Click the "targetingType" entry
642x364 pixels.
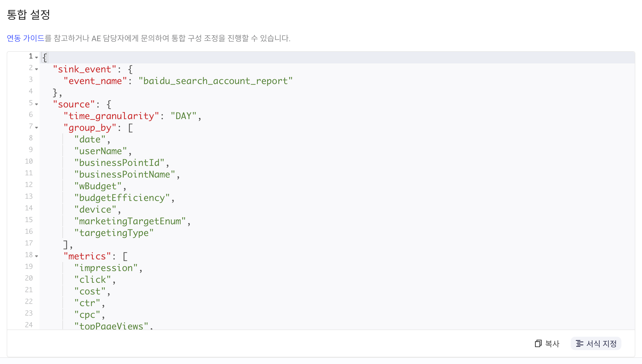coord(114,233)
